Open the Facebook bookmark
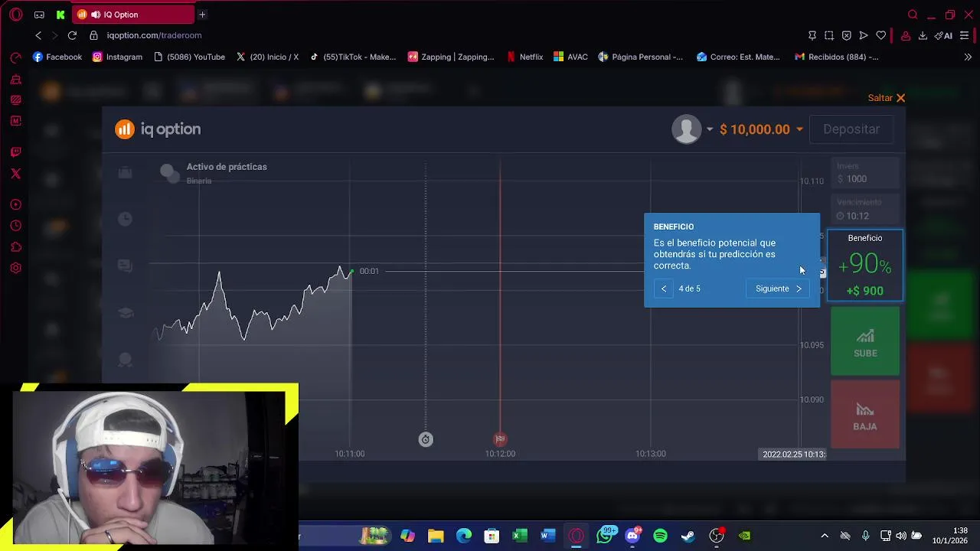 coord(57,57)
